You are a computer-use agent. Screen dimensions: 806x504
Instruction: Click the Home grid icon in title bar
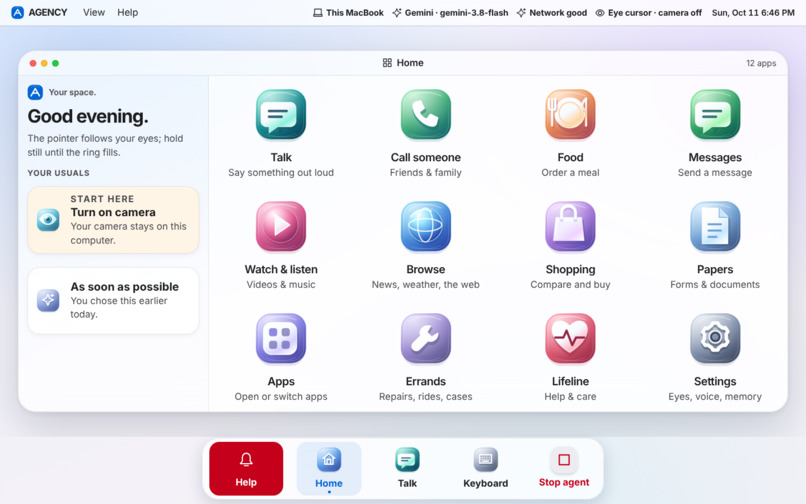tap(387, 63)
